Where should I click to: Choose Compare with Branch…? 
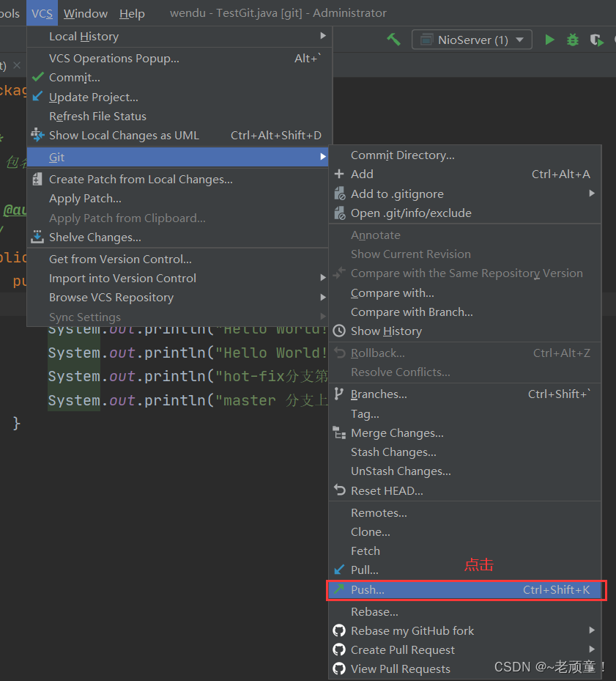click(x=465, y=312)
